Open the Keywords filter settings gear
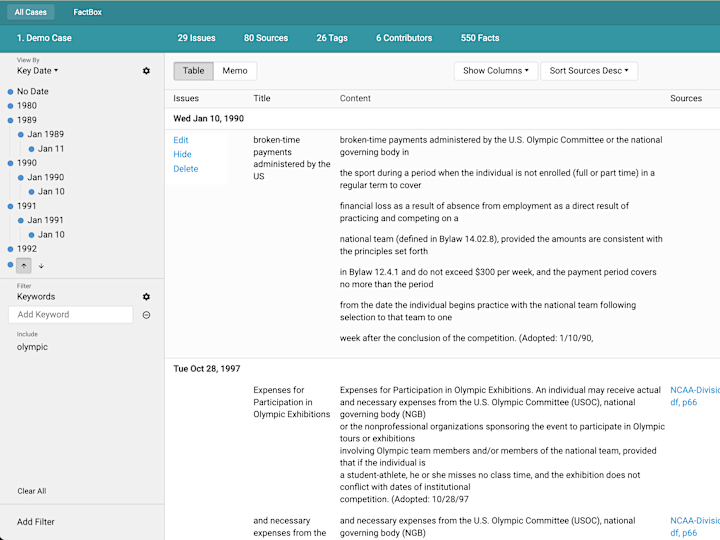 (x=146, y=297)
